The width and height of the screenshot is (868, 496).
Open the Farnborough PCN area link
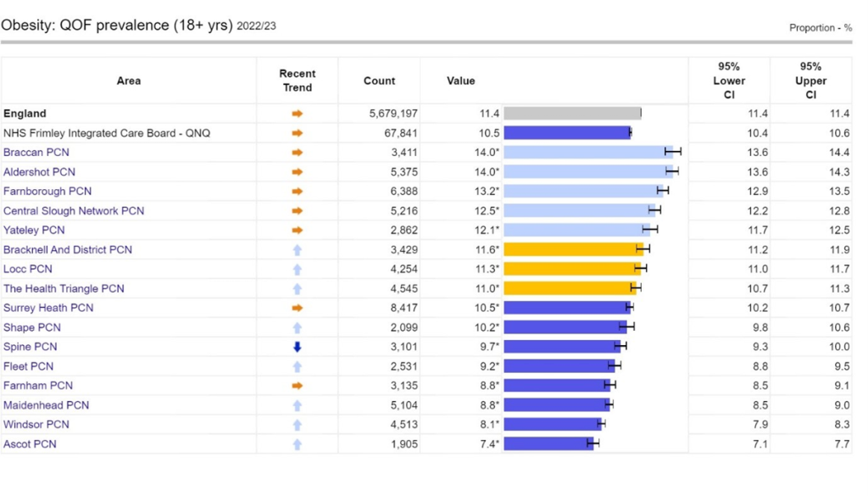[47, 191]
